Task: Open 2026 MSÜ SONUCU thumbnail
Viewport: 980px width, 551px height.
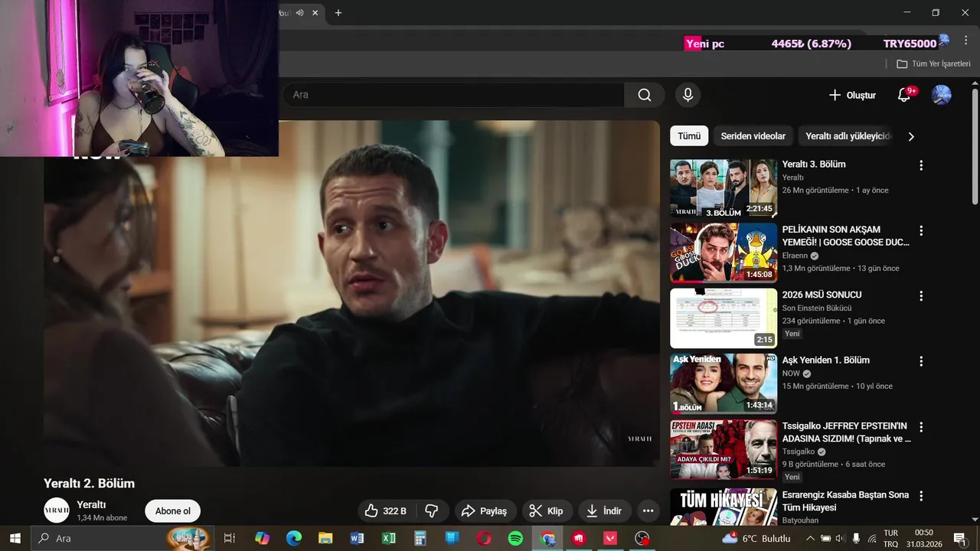Action: 724,318
